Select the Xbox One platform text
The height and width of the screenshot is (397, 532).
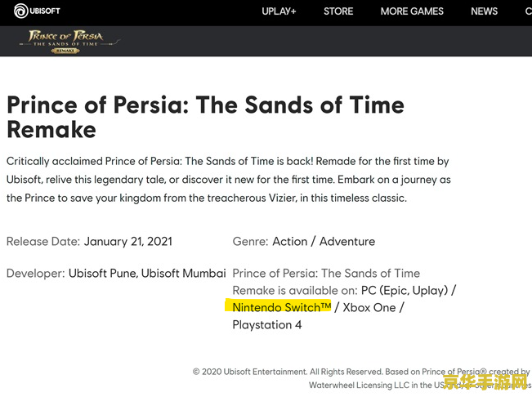[369, 307]
